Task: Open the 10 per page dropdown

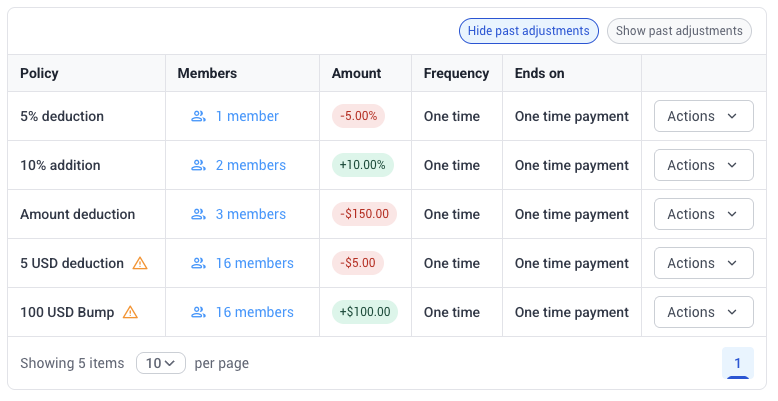Action: tap(161, 363)
